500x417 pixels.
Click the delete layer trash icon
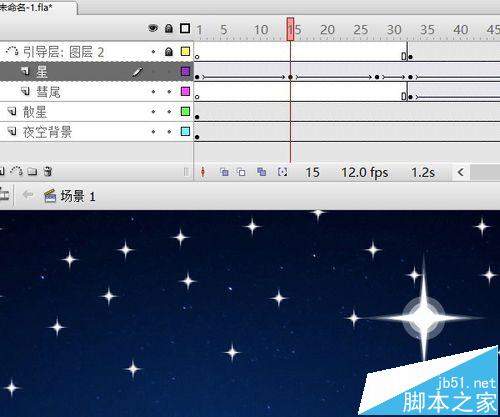click(x=48, y=171)
